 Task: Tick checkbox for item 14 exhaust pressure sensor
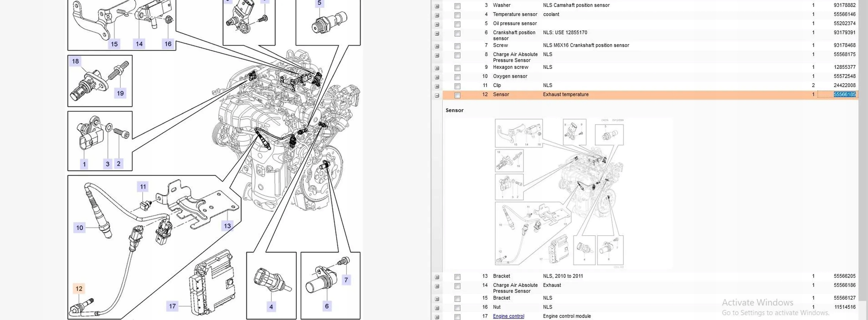tap(457, 286)
